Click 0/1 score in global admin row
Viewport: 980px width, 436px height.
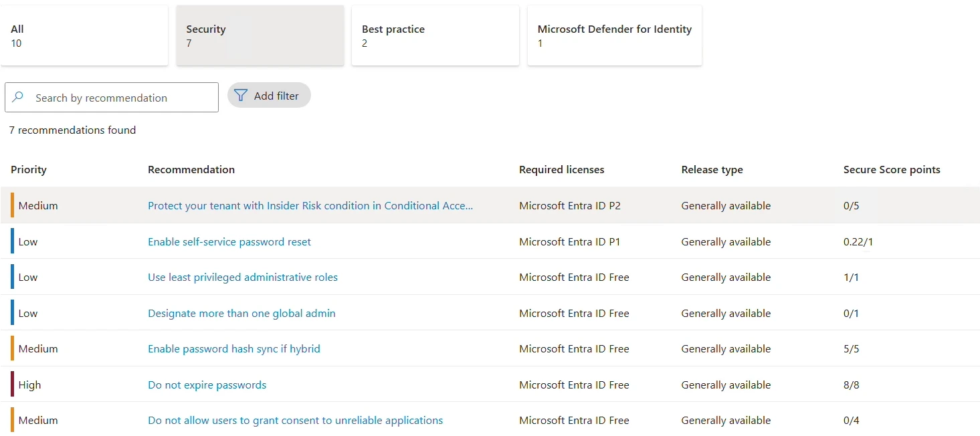click(851, 313)
